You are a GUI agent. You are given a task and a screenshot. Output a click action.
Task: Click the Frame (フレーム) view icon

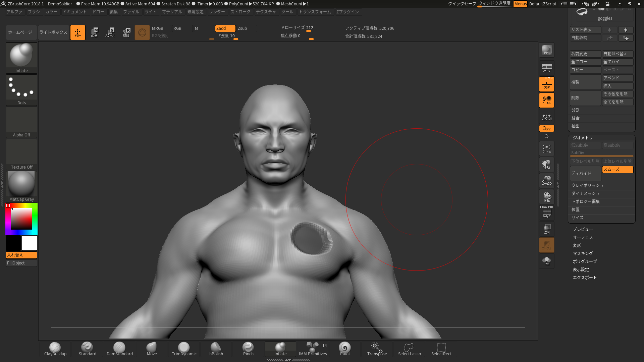[547, 149]
